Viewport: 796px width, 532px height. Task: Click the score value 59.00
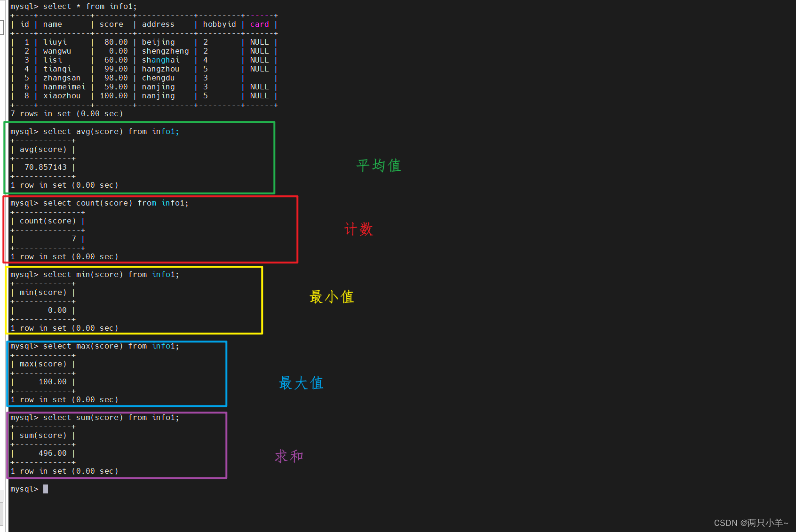[x=116, y=87]
